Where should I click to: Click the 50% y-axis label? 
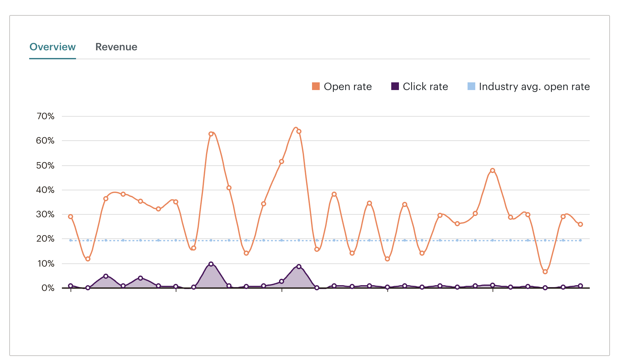[x=45, y=166]
